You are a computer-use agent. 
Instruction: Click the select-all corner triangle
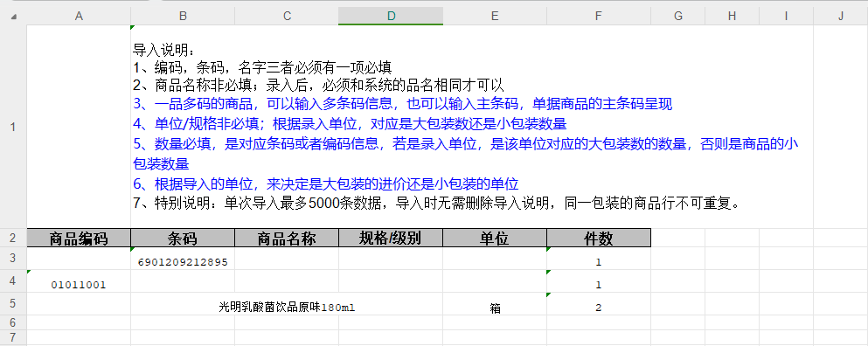pos(13,17)
